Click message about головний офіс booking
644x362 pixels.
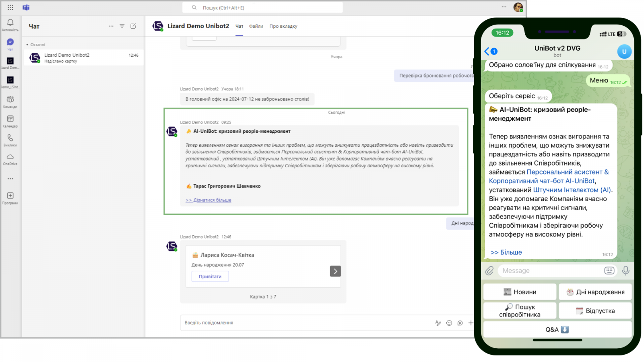pos(247,99)
